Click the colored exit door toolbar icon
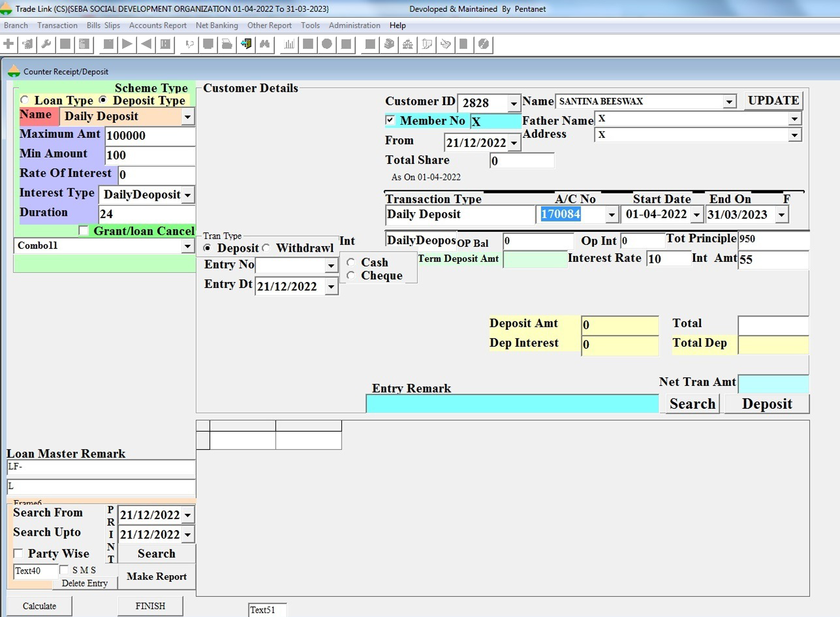Viewport: 840px width, 617px height. 246,44
